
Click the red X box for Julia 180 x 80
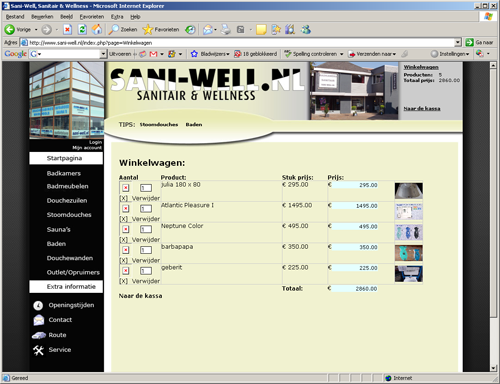pyautogui.click(x=126, y=188)
